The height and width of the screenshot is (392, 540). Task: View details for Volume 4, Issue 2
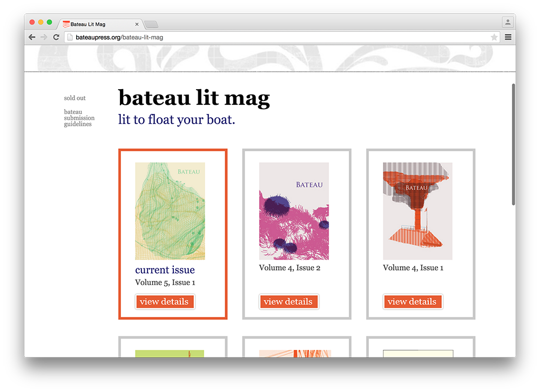288,302
